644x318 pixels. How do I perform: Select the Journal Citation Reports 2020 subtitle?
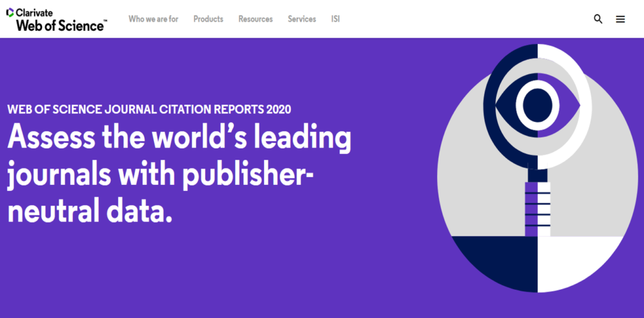(149, 109)
